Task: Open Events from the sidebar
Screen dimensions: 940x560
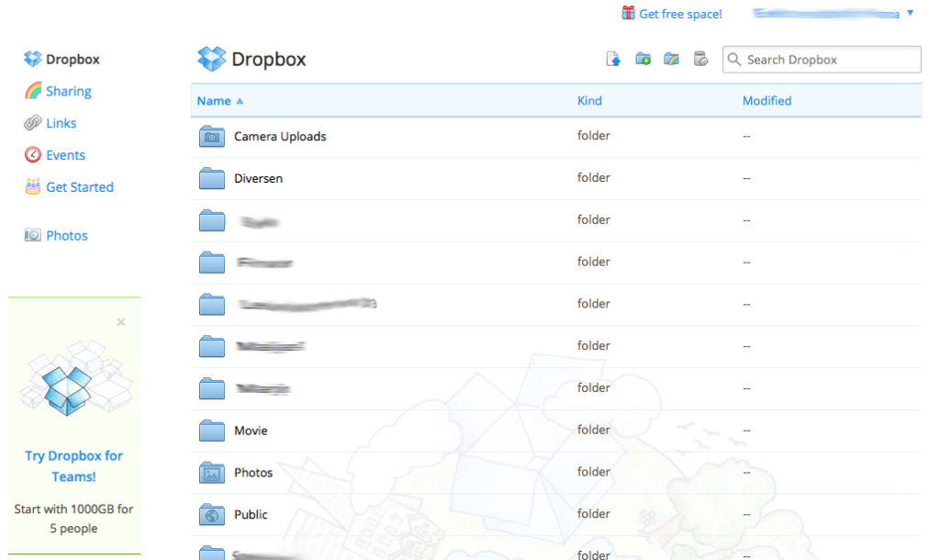Action: [x=62, y=154]
